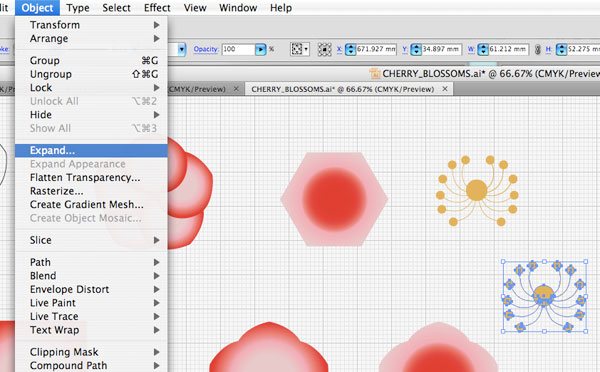Click the W width link label
The image size is (600, 372).
(x=471, y=49)
